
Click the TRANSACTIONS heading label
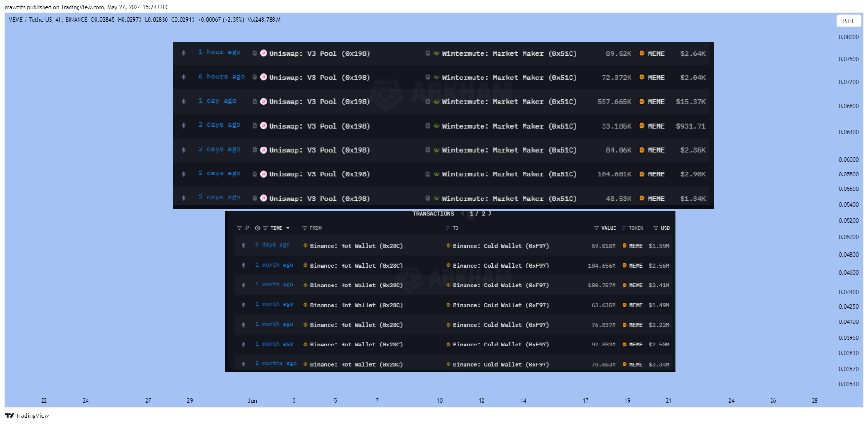tap(433, 214)
